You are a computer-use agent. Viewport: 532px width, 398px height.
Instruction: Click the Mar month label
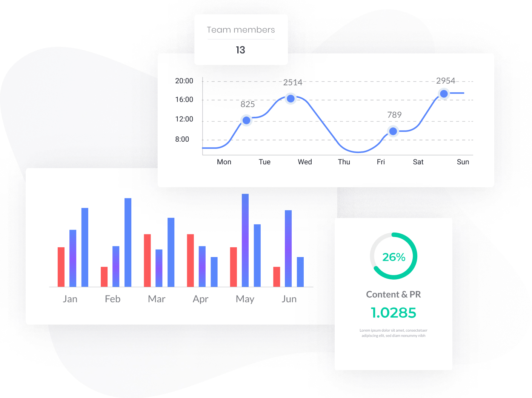(157, 299)
